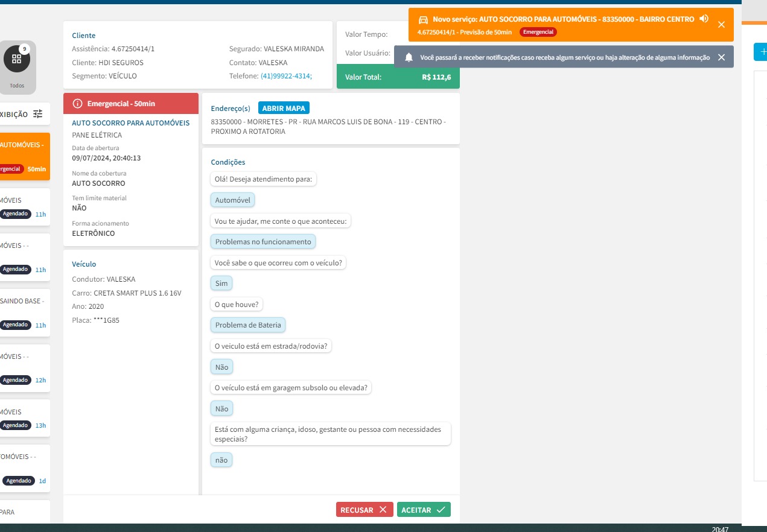This screenshot has height=532, width=767.
Task: Click the info icon beside Emergencial - 50min
Action: 77,104
